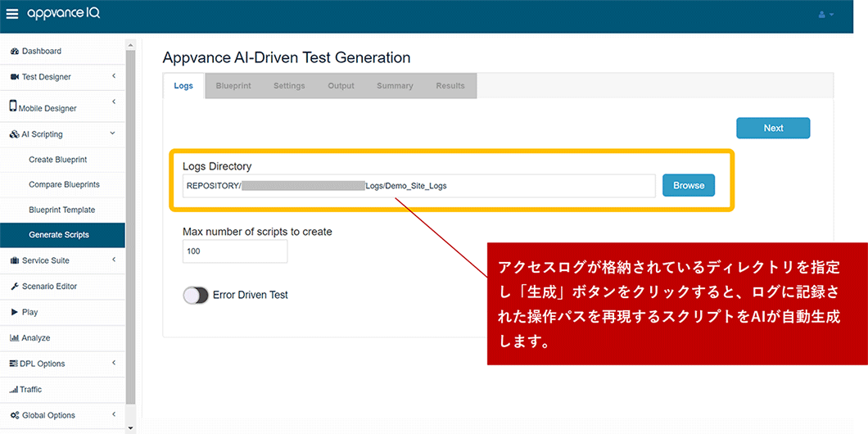Image resolution: width=868 pixels, height=434 pixels.
Task: Enable the Error Driven Test toggle
Action: pos(197,295)
